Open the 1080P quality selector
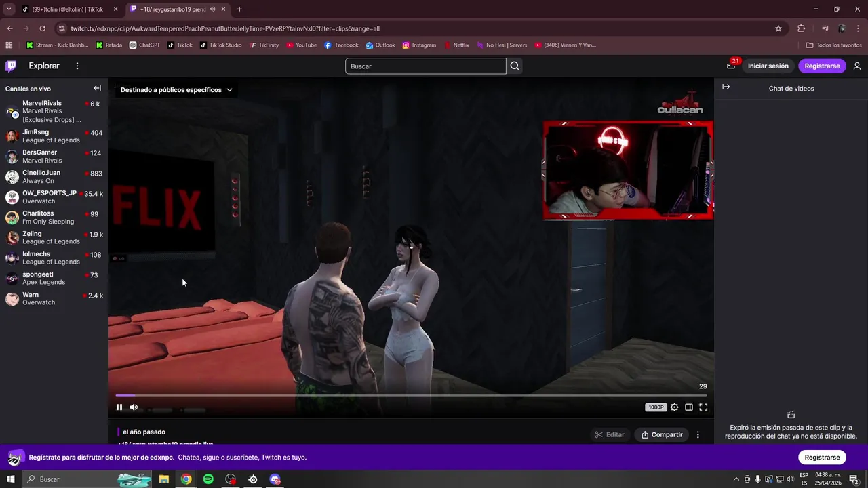The height and width of the screenshot is (488, 868). [656, 407]
